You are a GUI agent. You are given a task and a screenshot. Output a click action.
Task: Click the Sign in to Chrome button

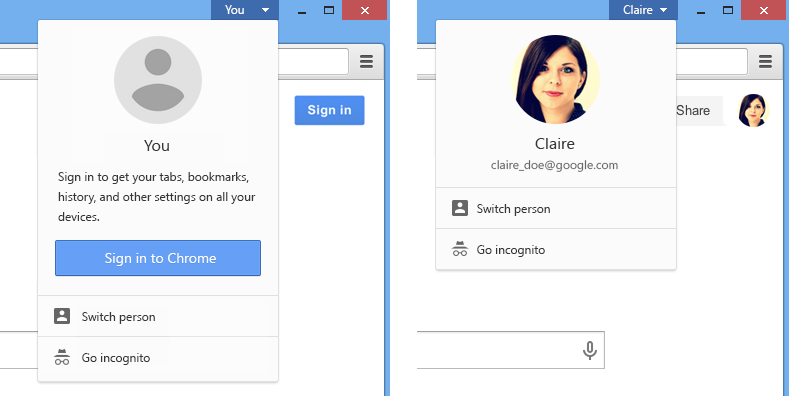pos(158,258)
